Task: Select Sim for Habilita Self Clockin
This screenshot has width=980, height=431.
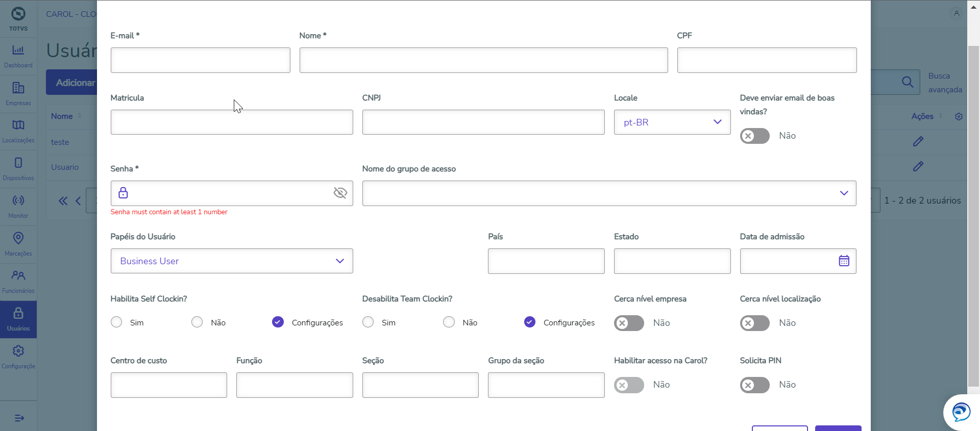Action: point(117,322)
